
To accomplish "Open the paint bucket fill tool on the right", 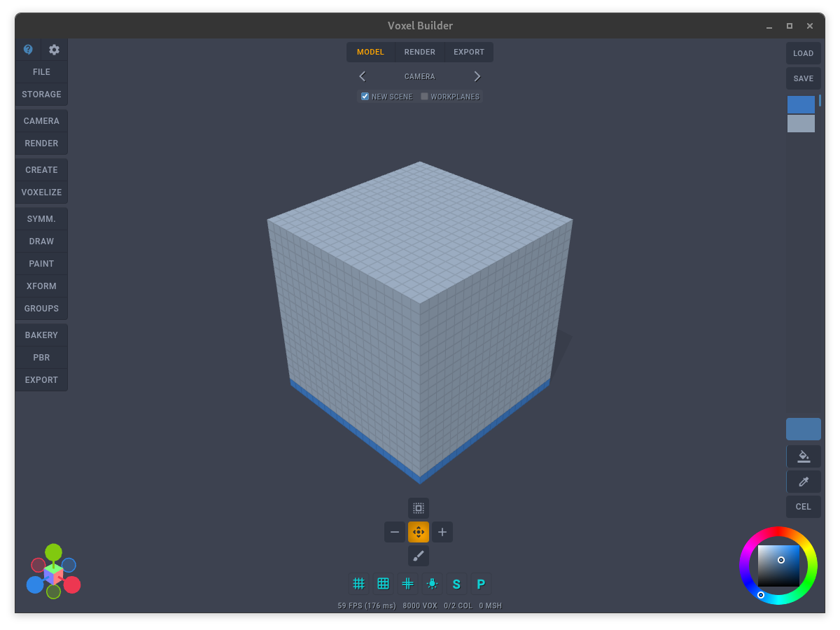I will pyautogui.click(x=803, y=456).
